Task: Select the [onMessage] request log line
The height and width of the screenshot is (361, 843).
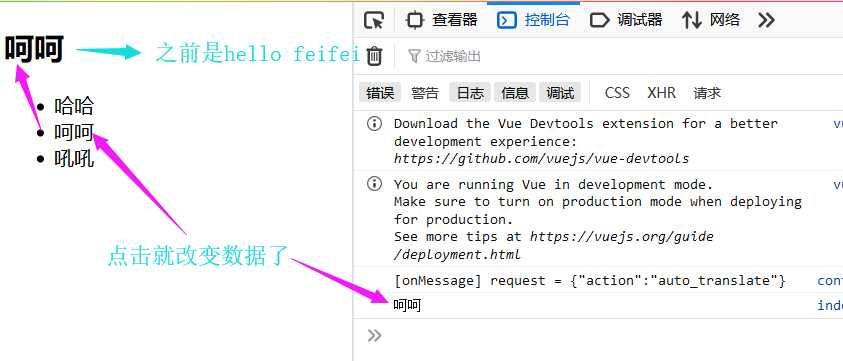Action: (x=590, y=281)
